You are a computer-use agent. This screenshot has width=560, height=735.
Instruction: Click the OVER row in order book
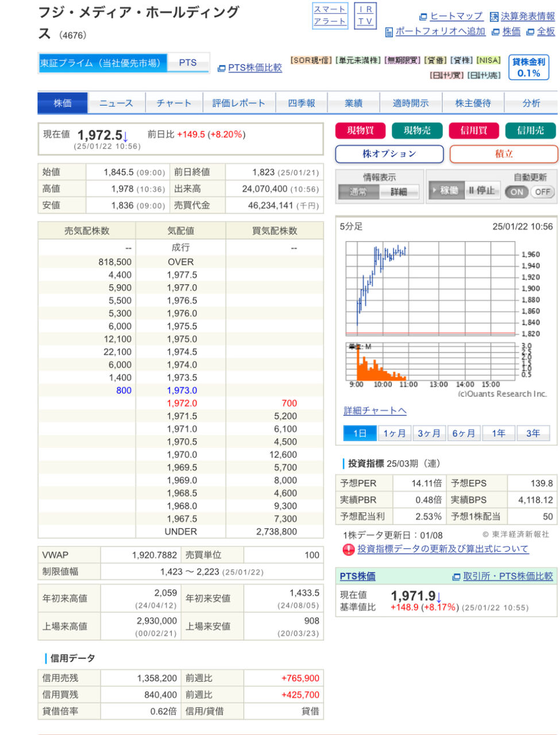click(x=181, y=261)
